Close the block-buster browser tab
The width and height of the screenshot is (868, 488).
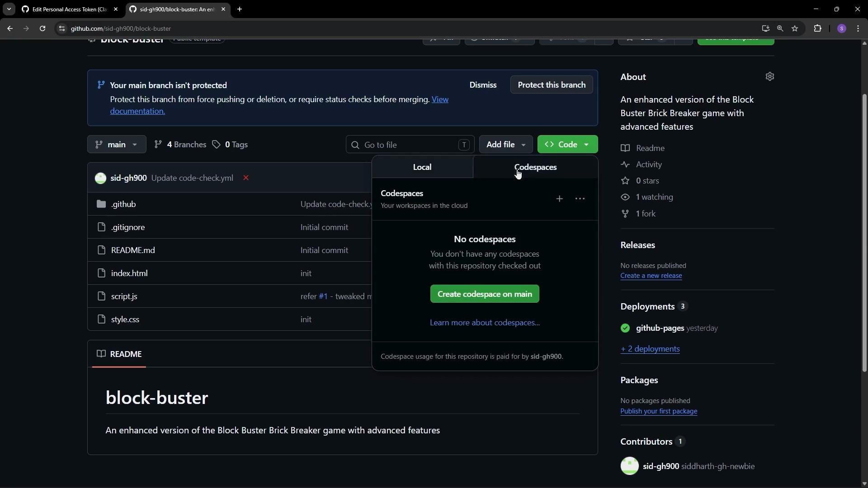coord(223,9)
